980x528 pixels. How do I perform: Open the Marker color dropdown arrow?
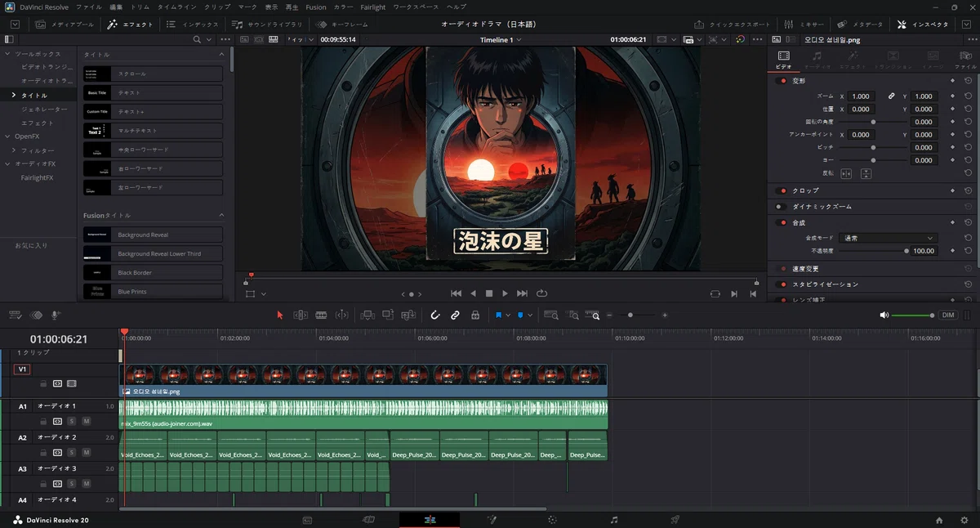[x=530, y=315]
